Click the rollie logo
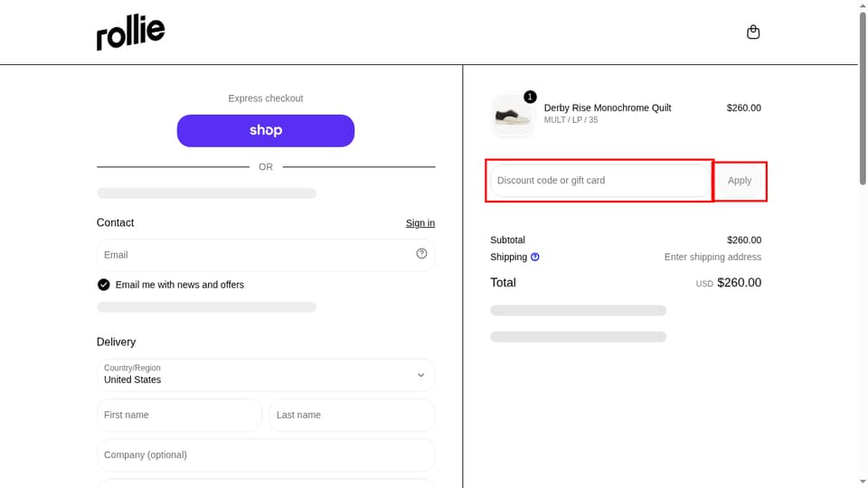Viewport: 868px width, 488px height. tap(130, 33)
